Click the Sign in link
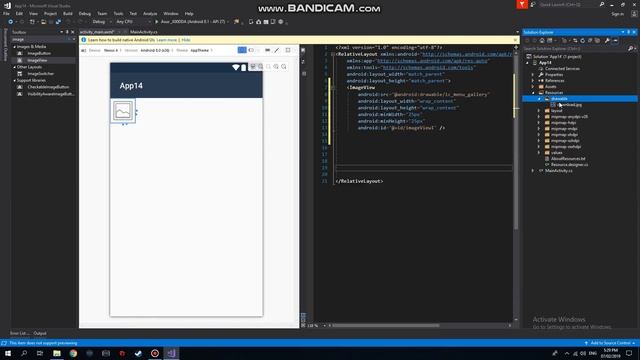Image resolution: width=640 pixels, height=360 pixels. pyautogui.click(x=618, y=14)
